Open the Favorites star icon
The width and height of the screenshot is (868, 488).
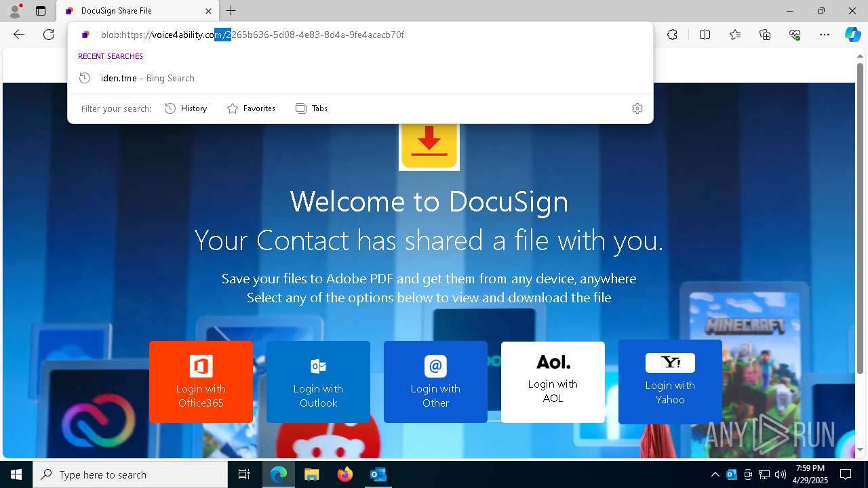tap(735, 35)
